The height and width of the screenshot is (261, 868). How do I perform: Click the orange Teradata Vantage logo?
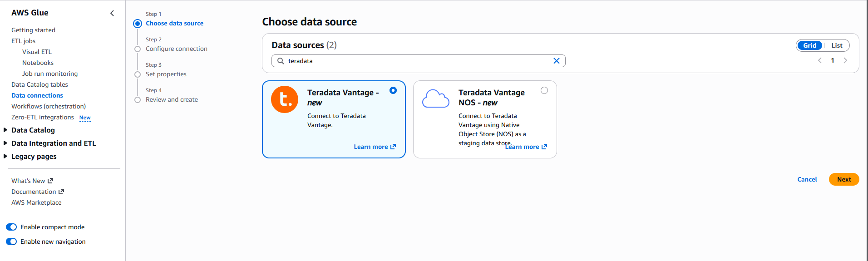(285, 99)
